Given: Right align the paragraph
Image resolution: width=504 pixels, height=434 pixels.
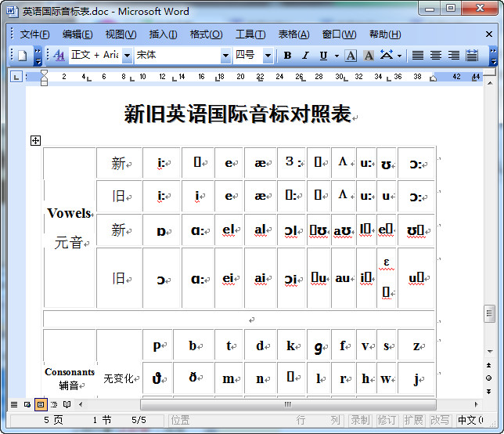Looking at the screenshot, I should [x=454, y=56].
